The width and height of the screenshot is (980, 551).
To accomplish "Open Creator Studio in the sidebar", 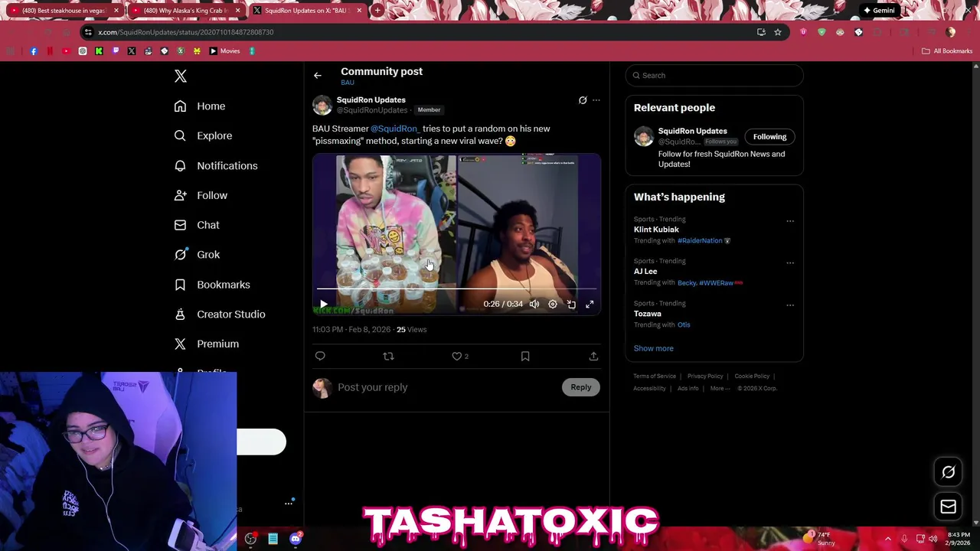I will pos(219,315).
